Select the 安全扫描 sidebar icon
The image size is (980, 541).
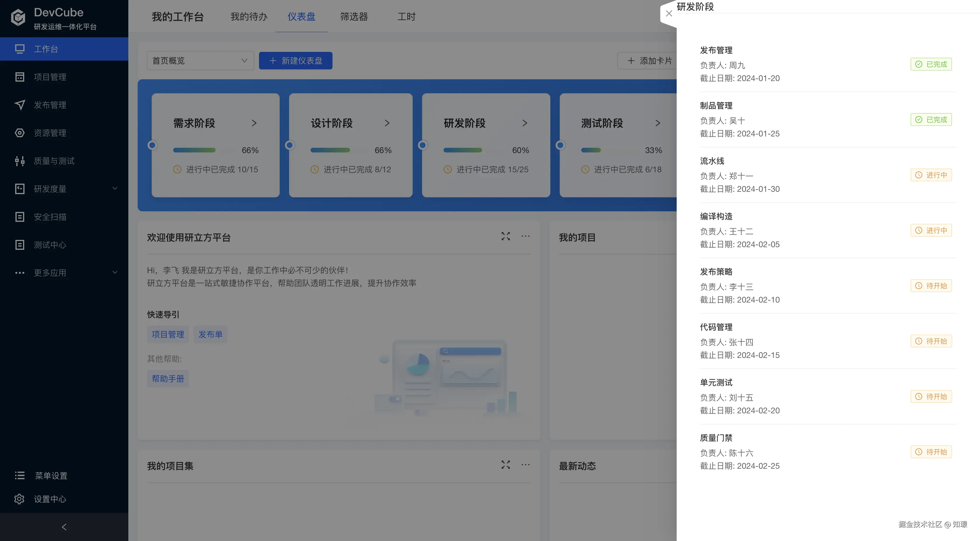click(x=20, y=217)
